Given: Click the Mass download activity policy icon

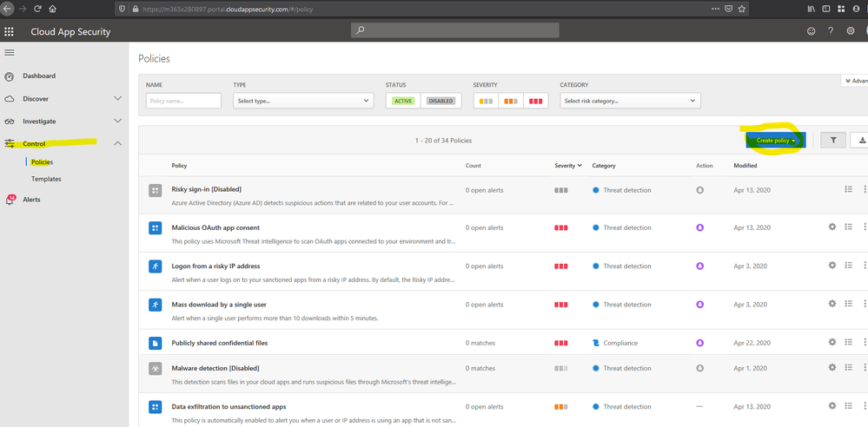Looking at the screenshot, I should [155, 305].
